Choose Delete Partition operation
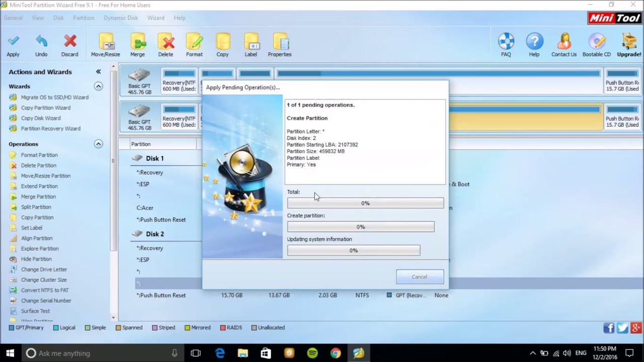 pyautogui.click(x=38, y=165)
